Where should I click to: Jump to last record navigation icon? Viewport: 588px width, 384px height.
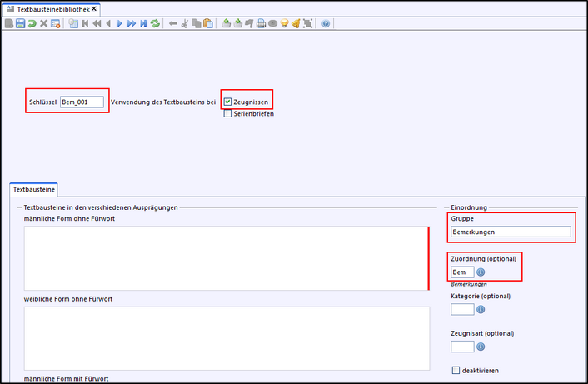pos(143,23)
